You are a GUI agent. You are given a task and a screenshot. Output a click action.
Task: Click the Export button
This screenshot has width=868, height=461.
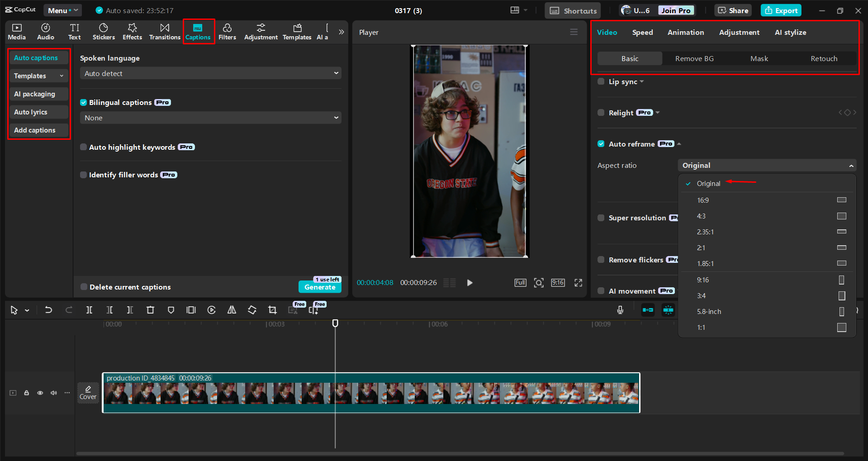point(781,10)
